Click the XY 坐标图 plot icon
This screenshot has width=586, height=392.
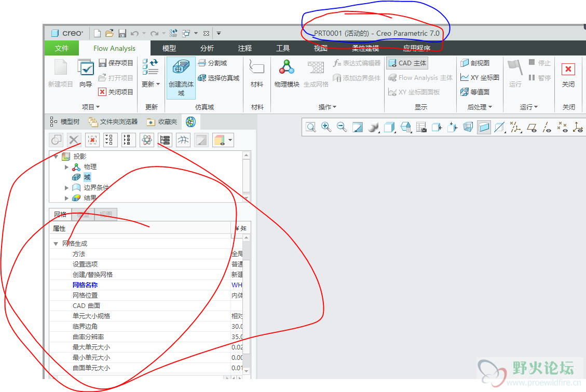coord(480,78)
